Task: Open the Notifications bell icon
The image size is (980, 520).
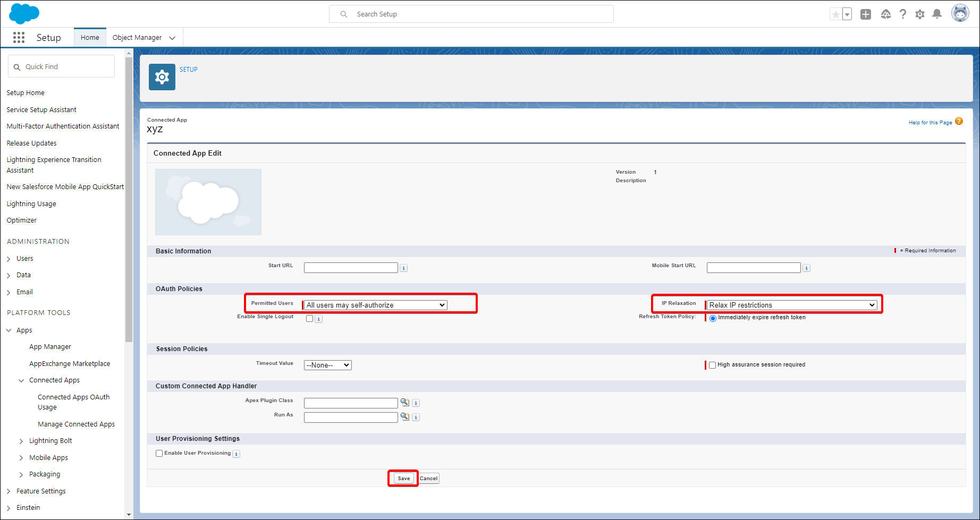Action: point(937,14)
